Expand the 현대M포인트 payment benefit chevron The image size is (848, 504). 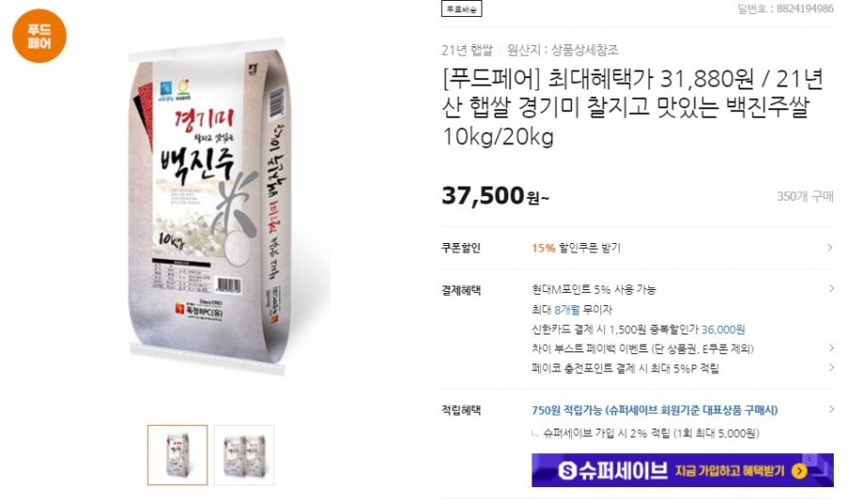(x=831, y=289)
